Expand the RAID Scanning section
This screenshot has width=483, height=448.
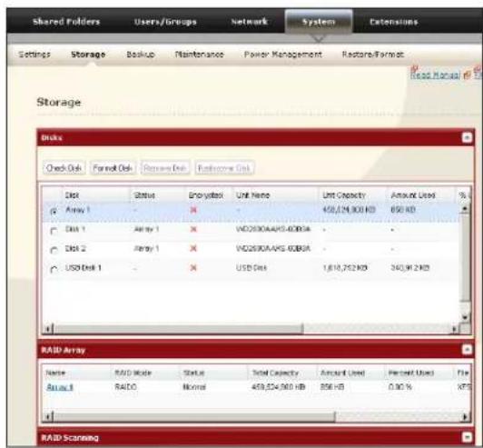tap(467, 437)
